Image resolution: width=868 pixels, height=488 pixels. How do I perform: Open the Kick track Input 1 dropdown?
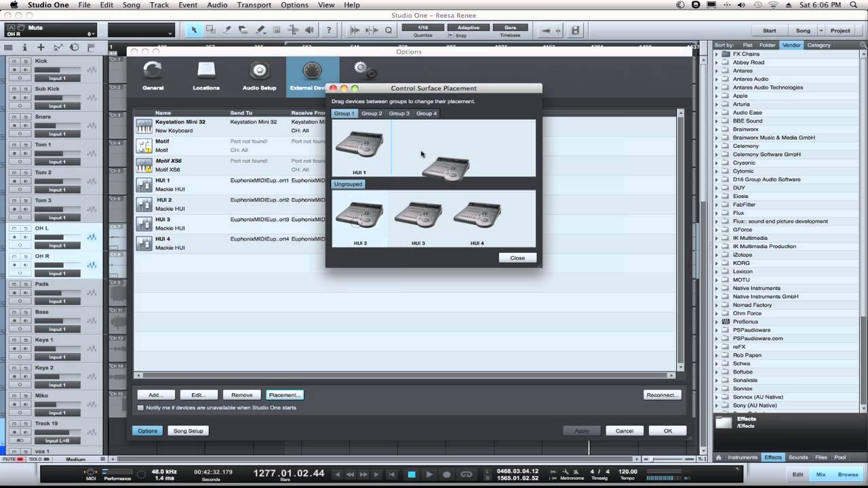coord(57,78)
